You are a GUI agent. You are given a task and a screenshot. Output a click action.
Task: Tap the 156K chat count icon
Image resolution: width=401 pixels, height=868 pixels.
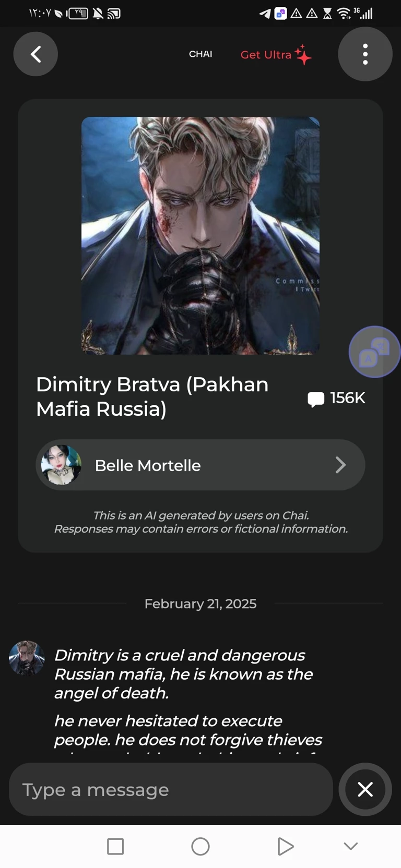tap(316, 399)
